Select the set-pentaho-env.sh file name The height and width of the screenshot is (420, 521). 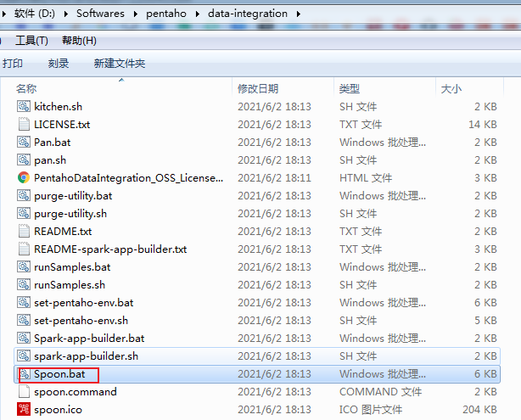click(x=81, y=321)
